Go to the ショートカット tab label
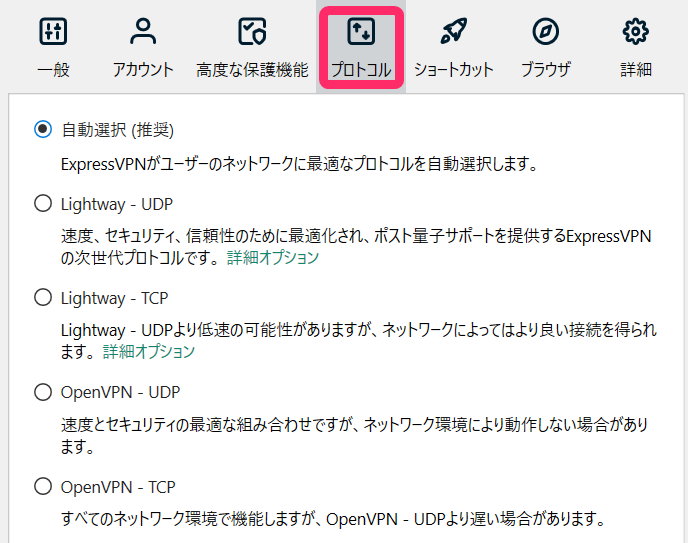The height and width of the screenshot is (543, 688). click(x=454, y=70)
